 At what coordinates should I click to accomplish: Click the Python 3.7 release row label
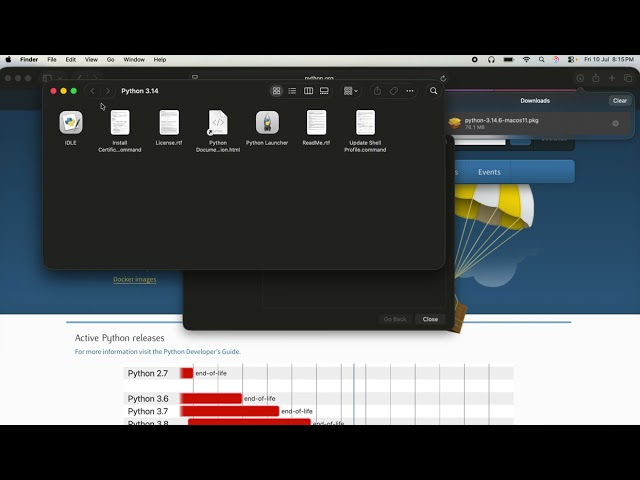pyautogui.click(x=148, y=411)
